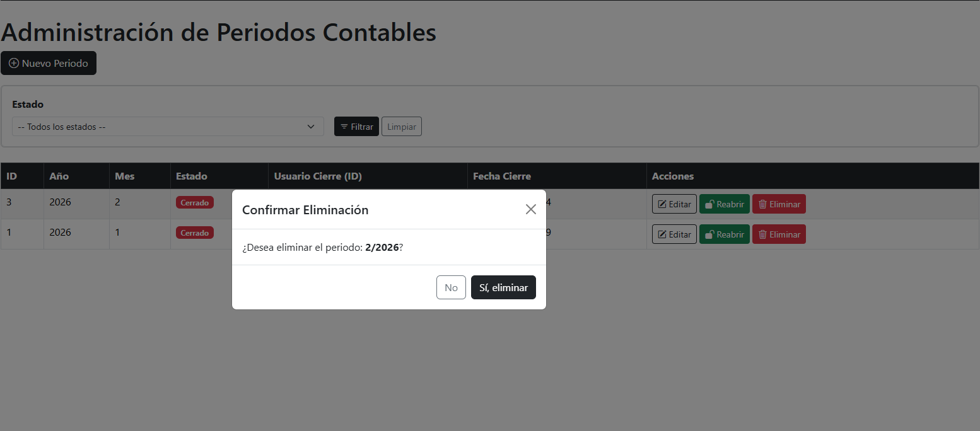Select the Año column header
The width and height of the screenshot is (980, 431).
[x=59, y=176]
